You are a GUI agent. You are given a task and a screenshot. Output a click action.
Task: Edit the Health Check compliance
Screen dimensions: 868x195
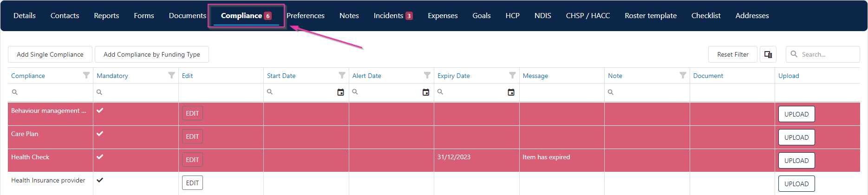pyautogui.click(x=192, y=160)
